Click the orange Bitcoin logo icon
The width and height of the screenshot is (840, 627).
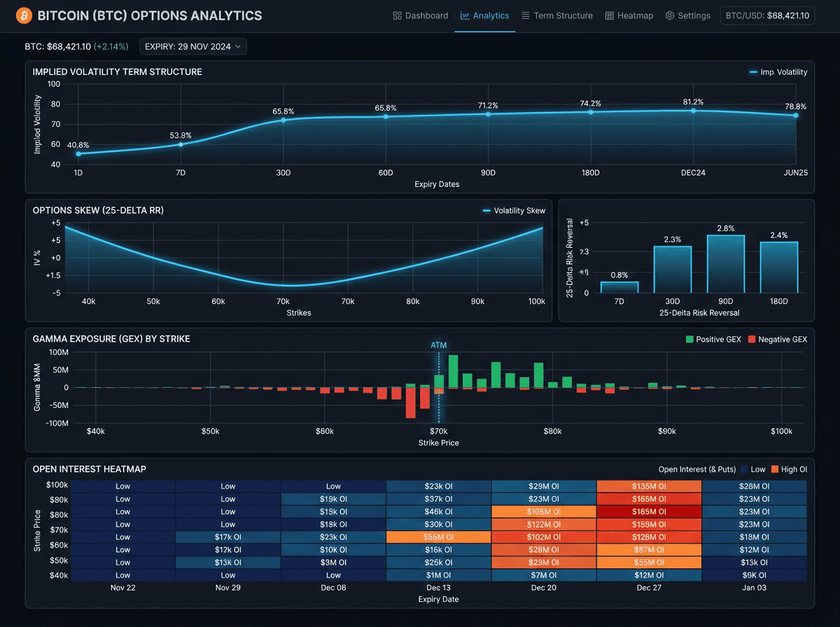[x=24, y=15]
